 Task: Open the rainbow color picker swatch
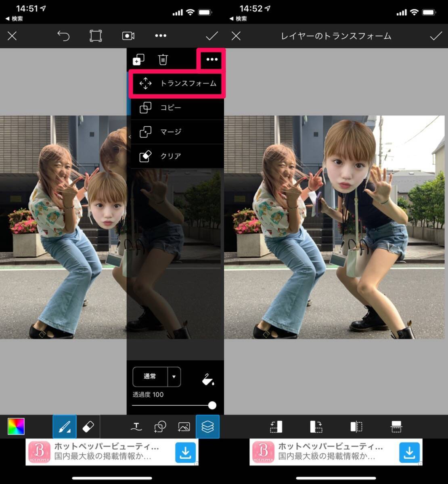tap(16, 427)
